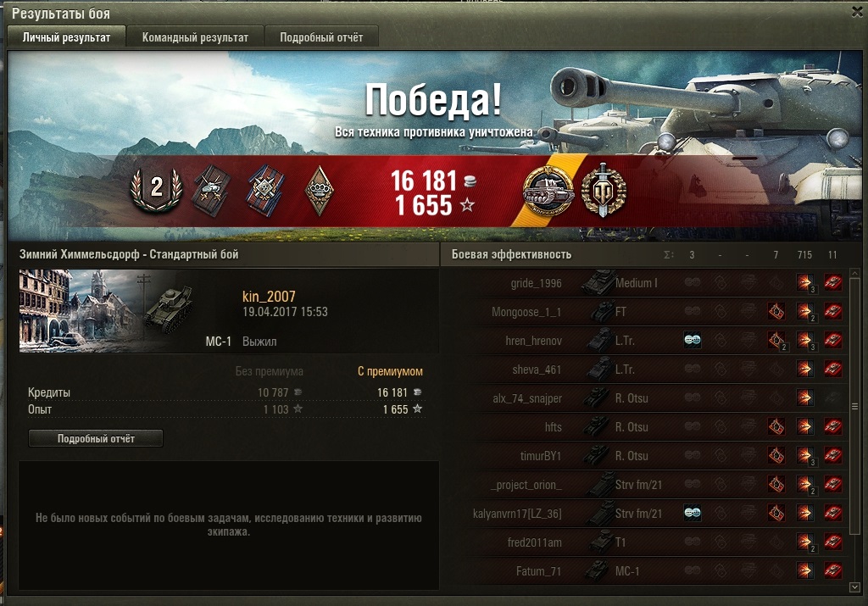Click the diamond-shaped brass knuckles medal
This screenshot has width=868, height=606.
click(x=320, y=191)
